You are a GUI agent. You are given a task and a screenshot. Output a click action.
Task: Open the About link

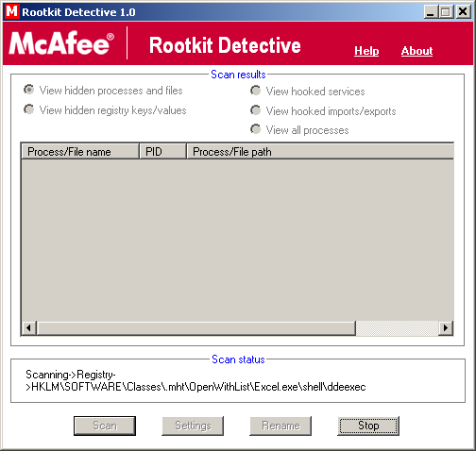pos(416,51)
